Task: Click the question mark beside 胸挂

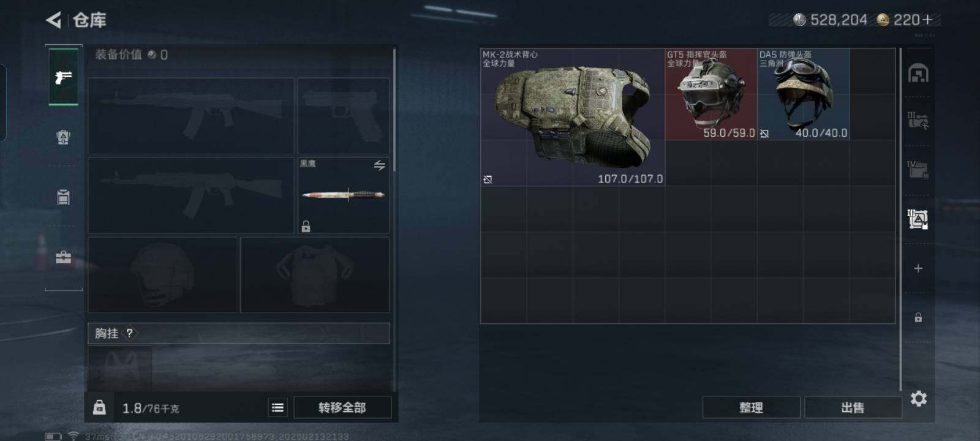Action: point(129,333)
